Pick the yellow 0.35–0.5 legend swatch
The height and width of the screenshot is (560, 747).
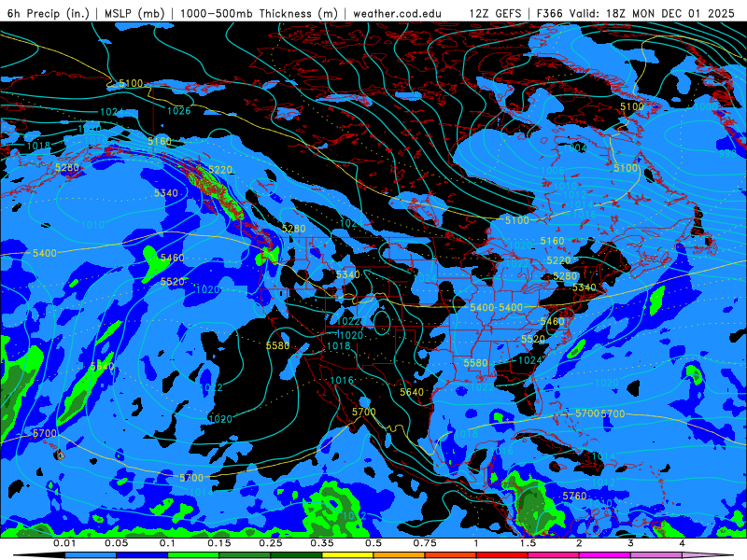click(x=347, y=555)
